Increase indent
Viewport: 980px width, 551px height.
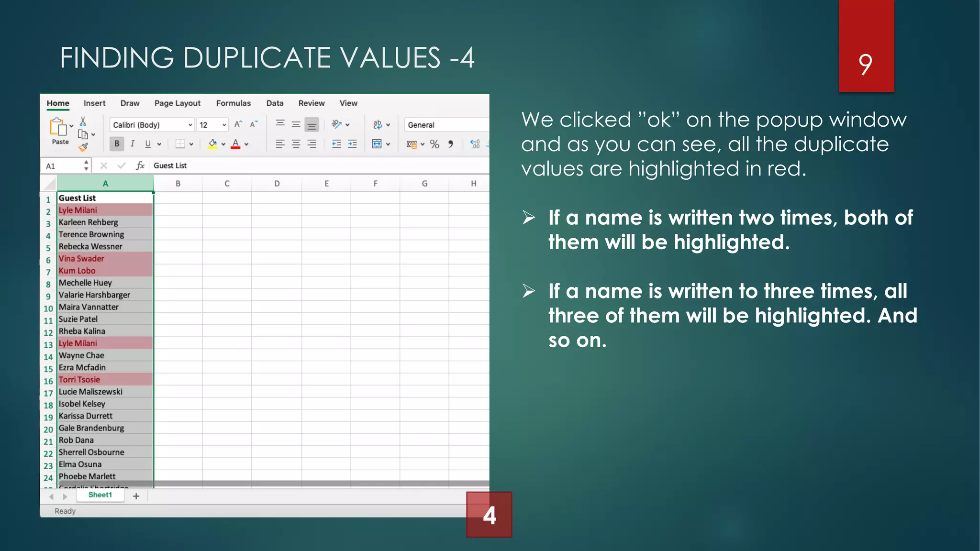352,143
